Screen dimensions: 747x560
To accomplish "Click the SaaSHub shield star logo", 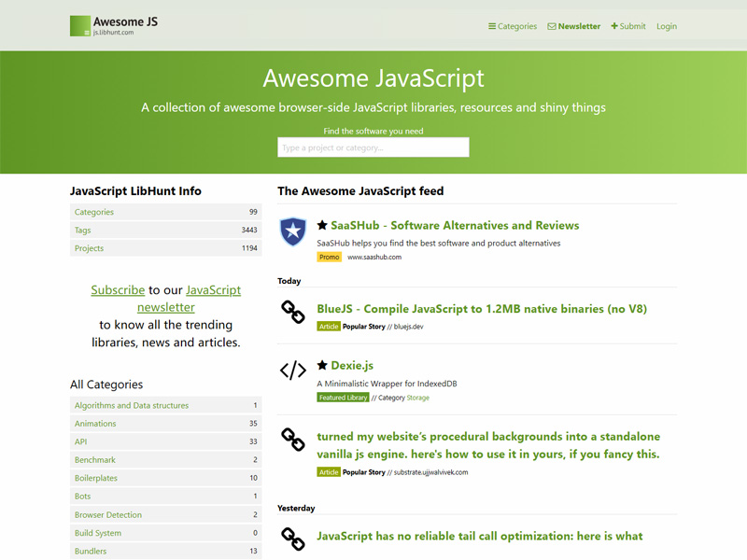I will [x=292, y=231].
